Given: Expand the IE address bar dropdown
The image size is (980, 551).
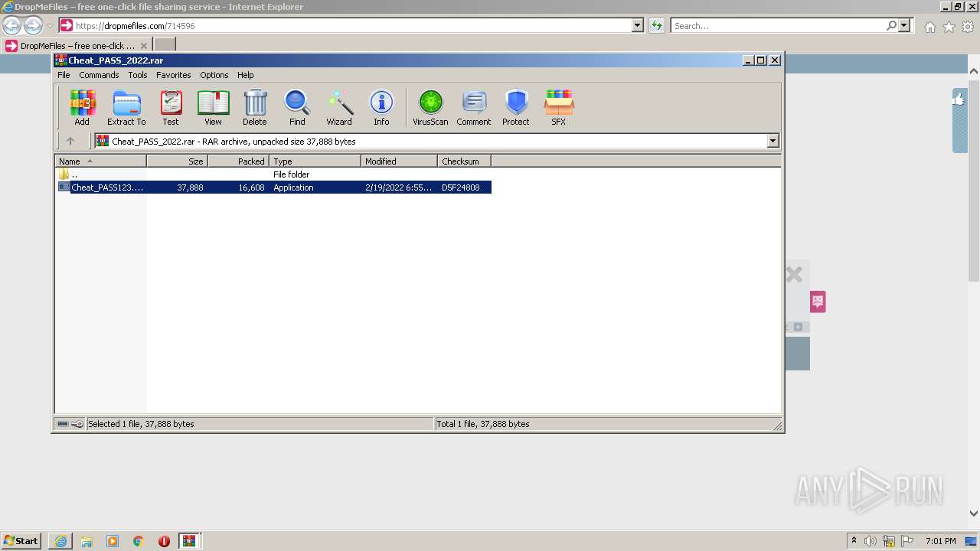Looking at the screenshot, I should (x=637, y=25).
